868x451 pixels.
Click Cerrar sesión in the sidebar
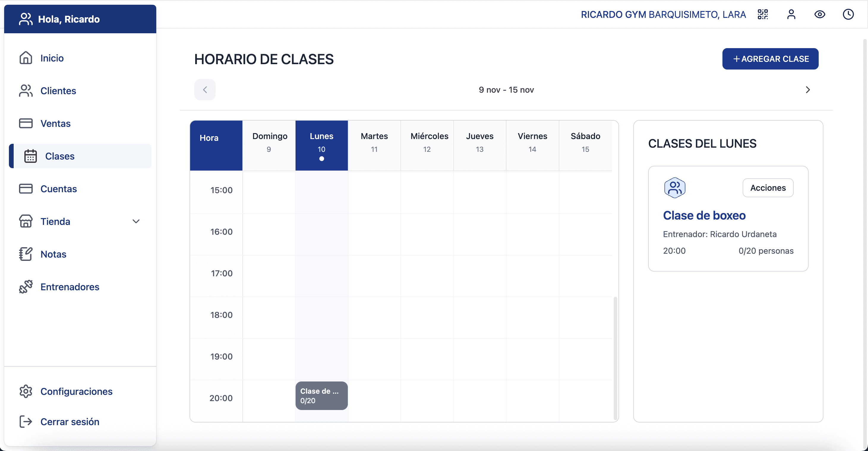click(70, 421)
